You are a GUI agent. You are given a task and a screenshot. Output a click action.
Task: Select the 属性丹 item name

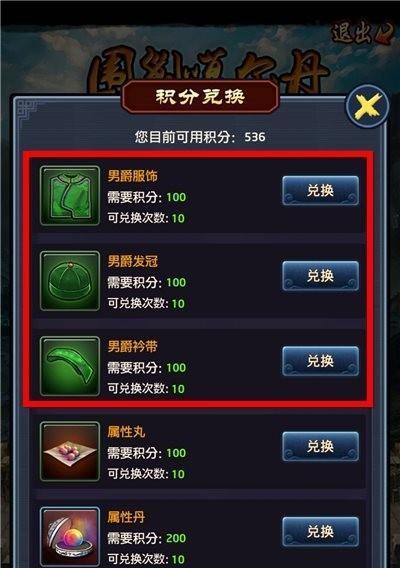point(126,517)
